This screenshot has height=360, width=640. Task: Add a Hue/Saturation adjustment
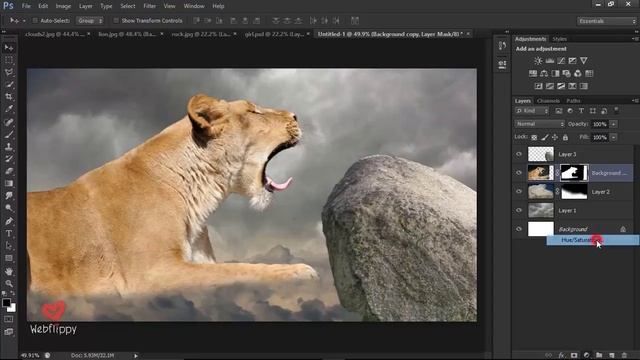(x=533, y=73)
